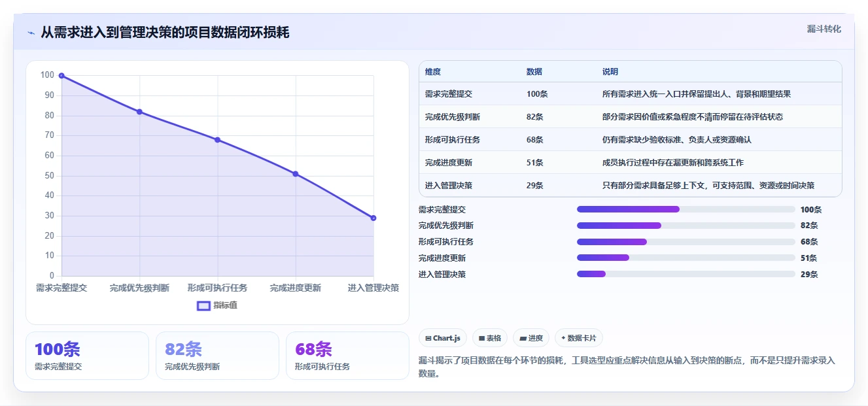Screen dimensions: 868x406
Task: Open the 100条 需求完整提交 data card
Action: click(87, 356)
